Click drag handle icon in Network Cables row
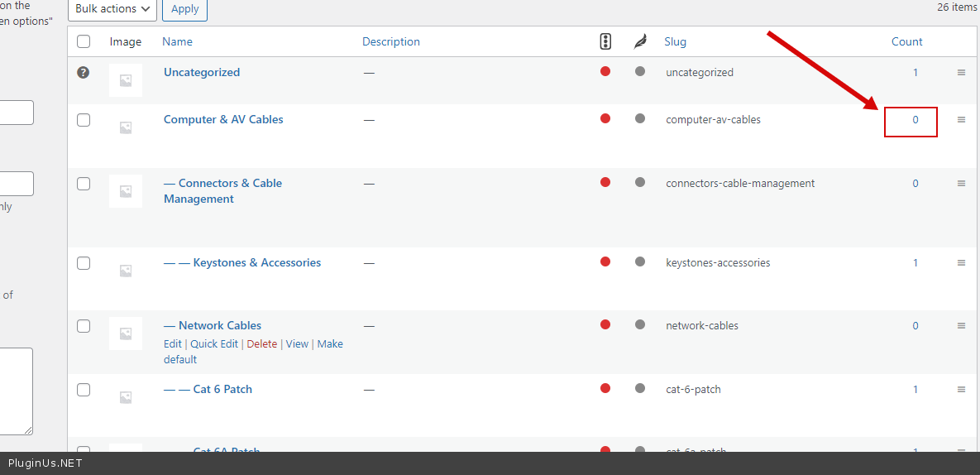980x475 pixels. pos(961,326)
